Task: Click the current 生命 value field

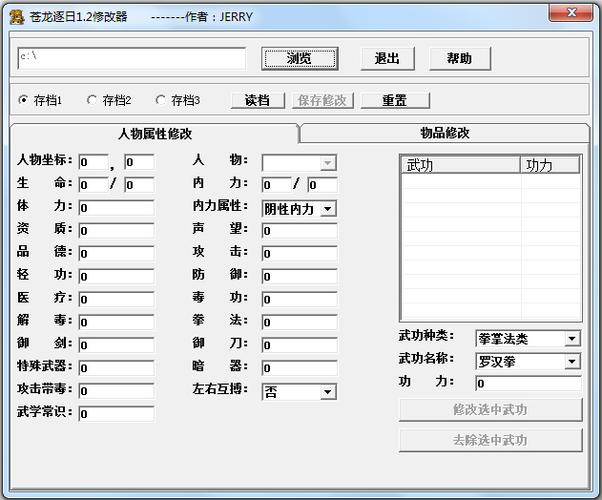Action: [93, 185]
